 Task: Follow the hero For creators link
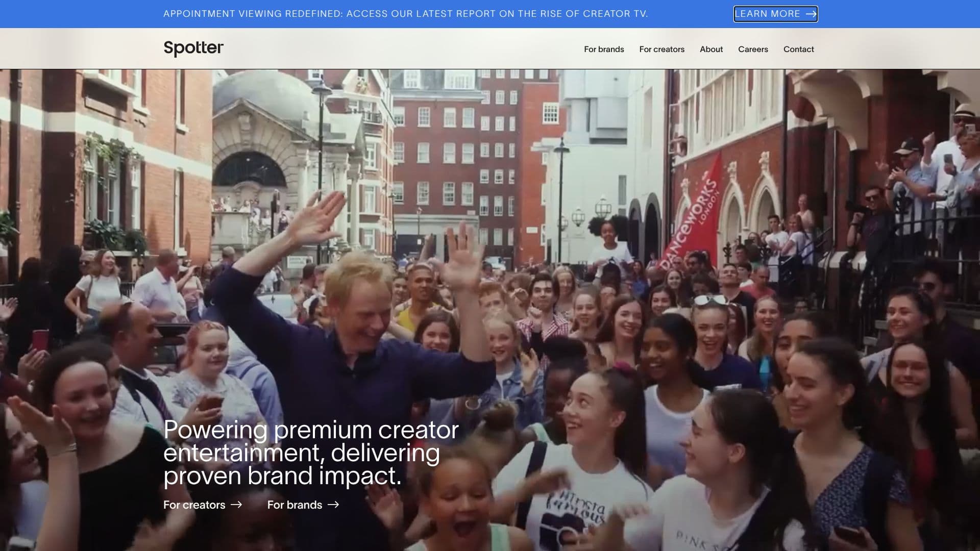pos(203,505)
